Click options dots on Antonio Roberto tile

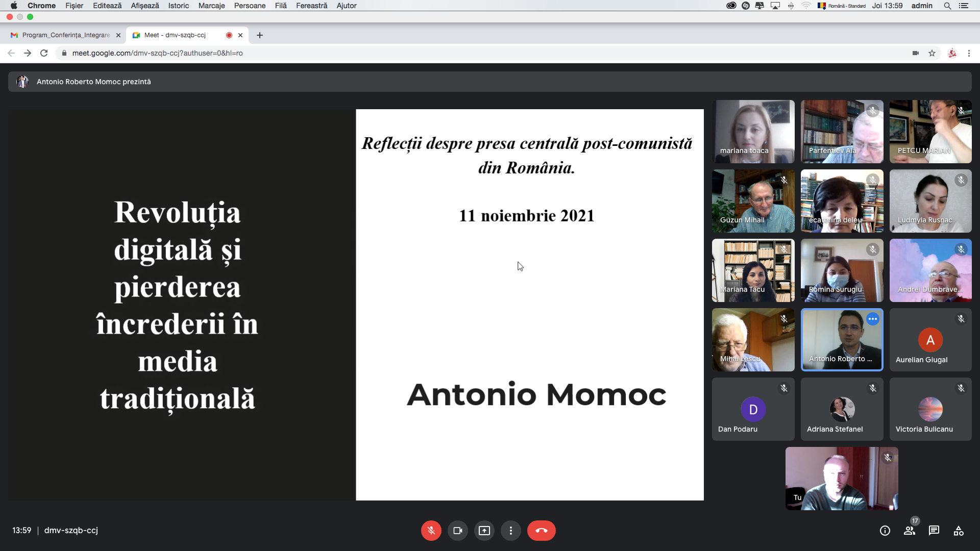[873, 319]
